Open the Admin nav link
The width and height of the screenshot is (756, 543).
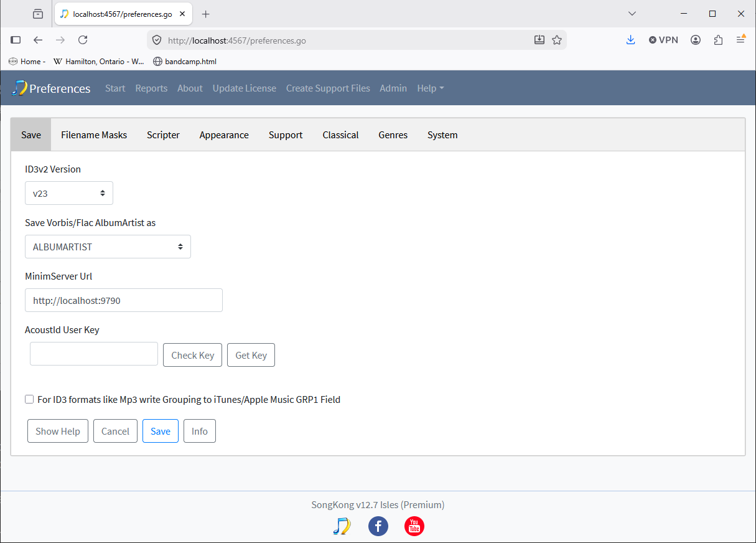click(393, 88)
